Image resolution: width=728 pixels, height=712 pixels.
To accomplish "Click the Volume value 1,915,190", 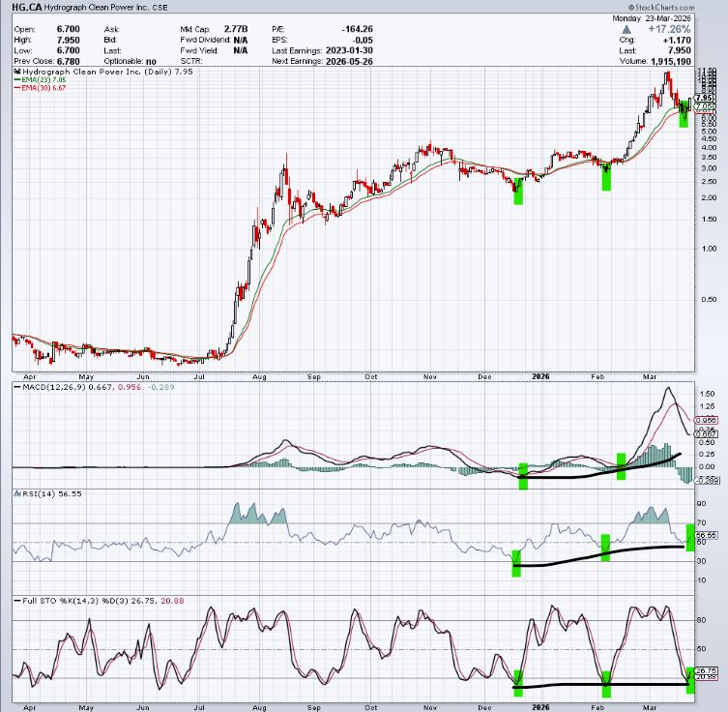I will [x=671, y=61].
